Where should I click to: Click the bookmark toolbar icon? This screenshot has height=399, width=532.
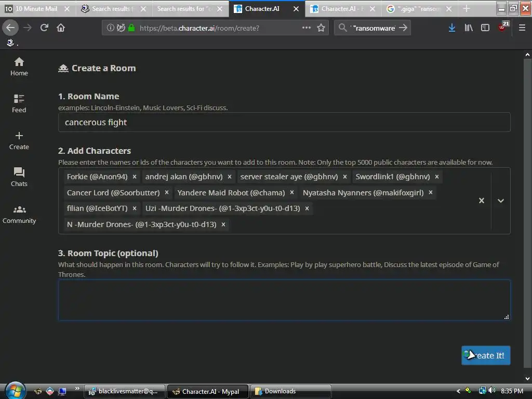pyautogui.click(x=10, y=43)
